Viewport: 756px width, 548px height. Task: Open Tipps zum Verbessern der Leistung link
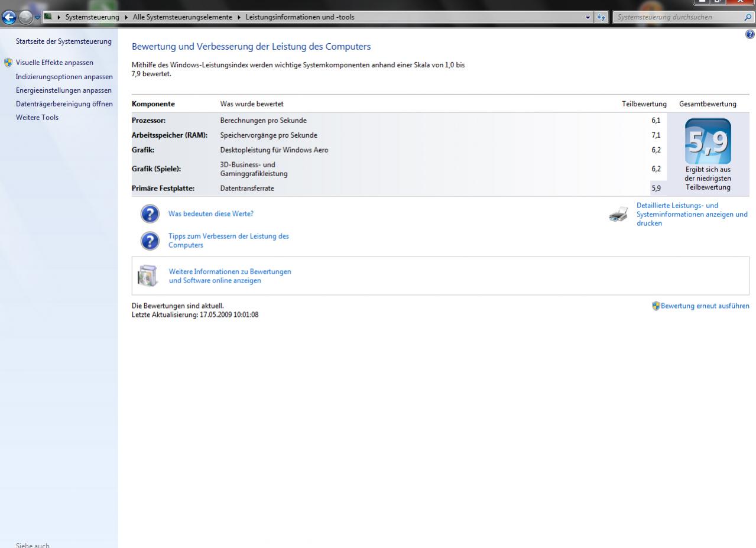point(229,240)
